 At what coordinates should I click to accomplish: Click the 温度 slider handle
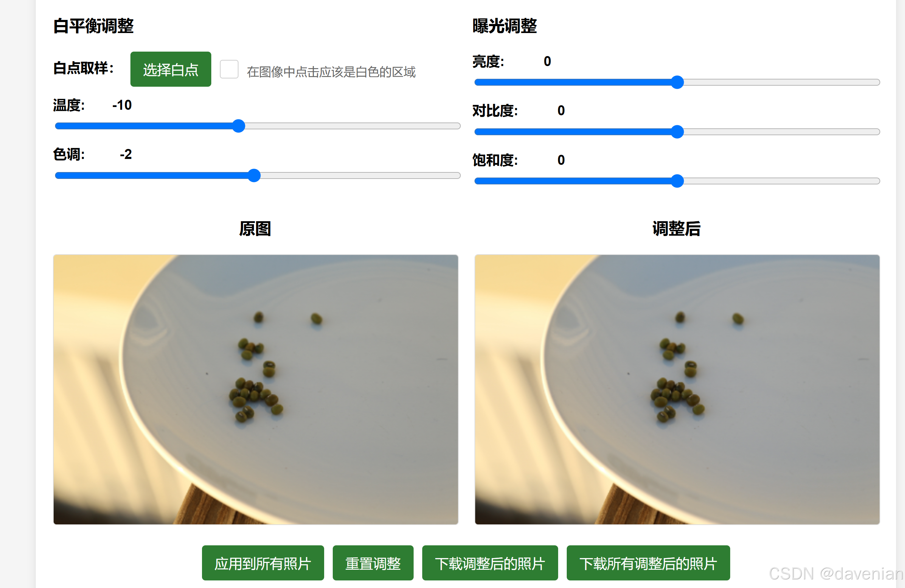238,126
